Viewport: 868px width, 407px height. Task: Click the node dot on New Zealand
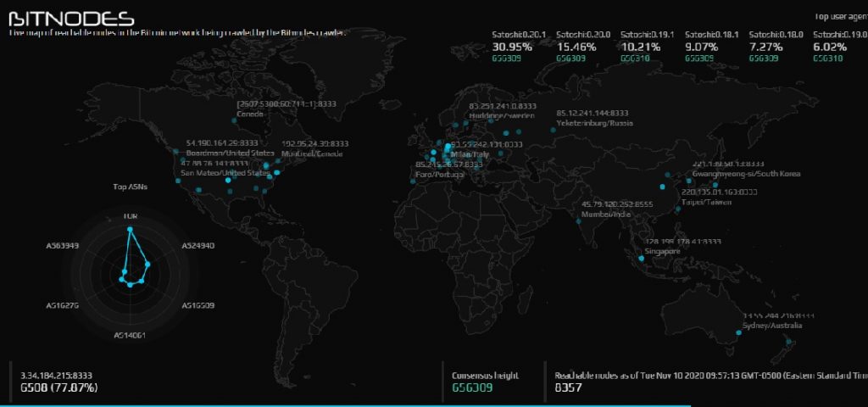point(791,343)
